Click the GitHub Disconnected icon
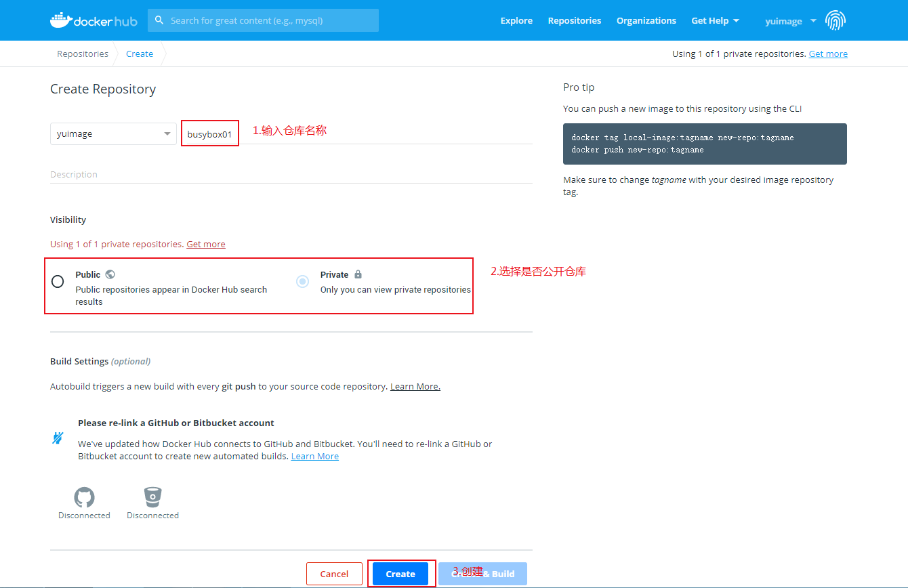 pyautogui.click(x=84, y=498)
